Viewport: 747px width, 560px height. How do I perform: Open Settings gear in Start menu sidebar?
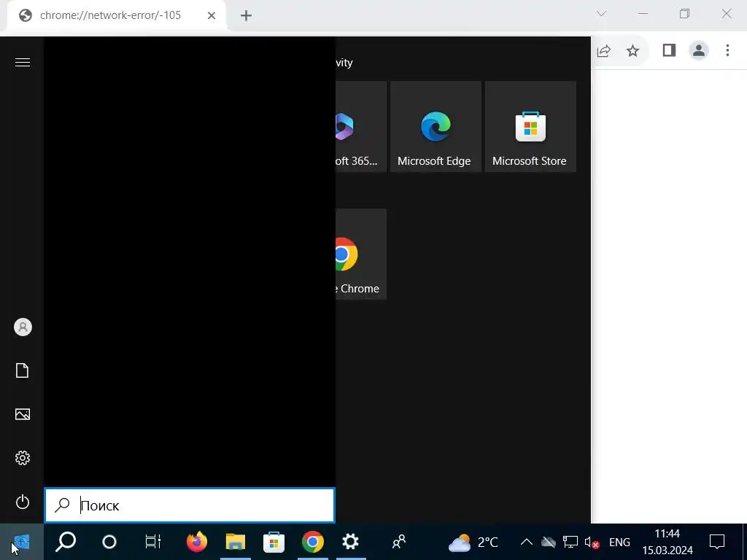(x=23, y=458)
